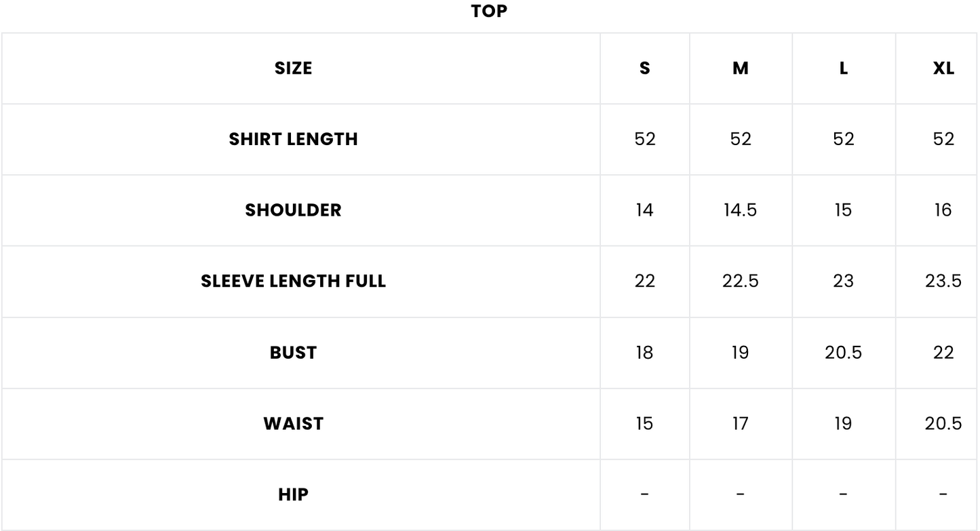The height and width of the screenshot is (531, 980).
Task: Click the M size column header
Action: (x=741, y=68)
